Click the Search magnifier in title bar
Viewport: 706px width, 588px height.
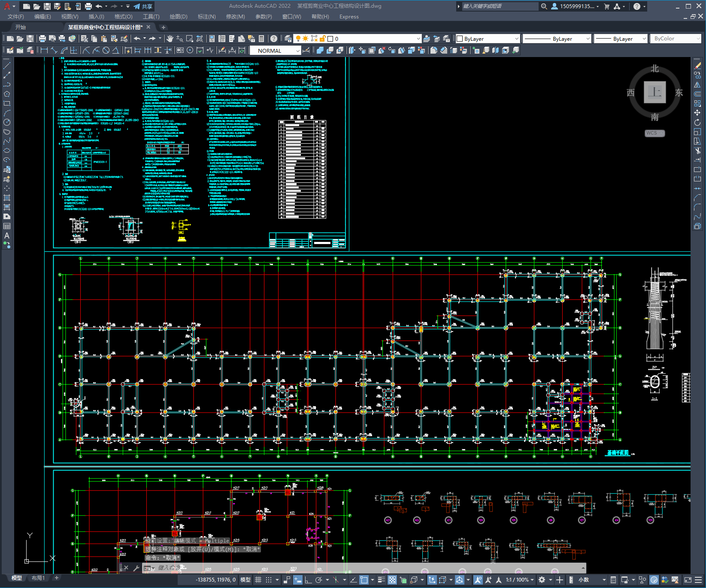point(544,6)
